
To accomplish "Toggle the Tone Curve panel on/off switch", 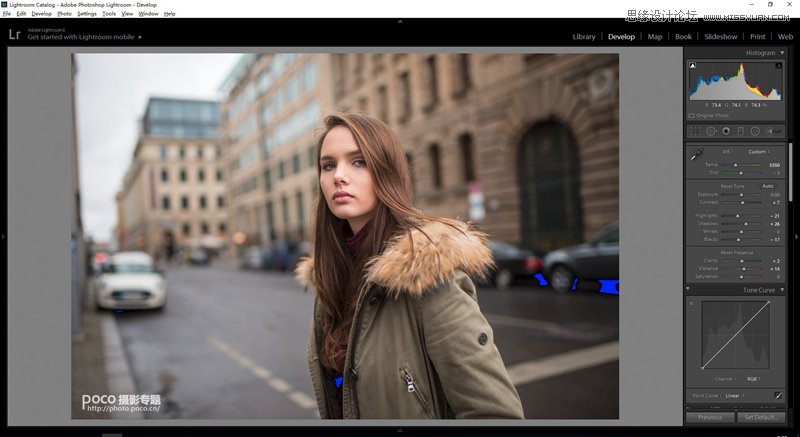I will 689,290.
